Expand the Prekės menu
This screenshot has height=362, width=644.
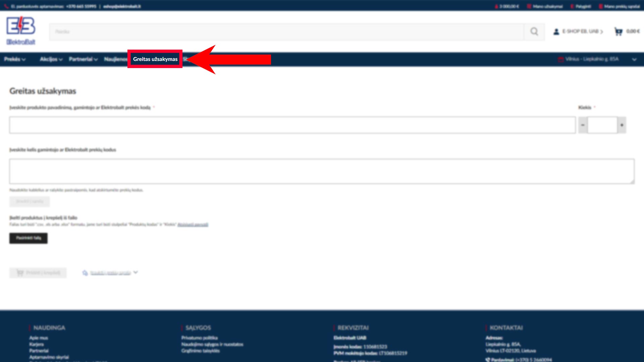tap(15, 59)
